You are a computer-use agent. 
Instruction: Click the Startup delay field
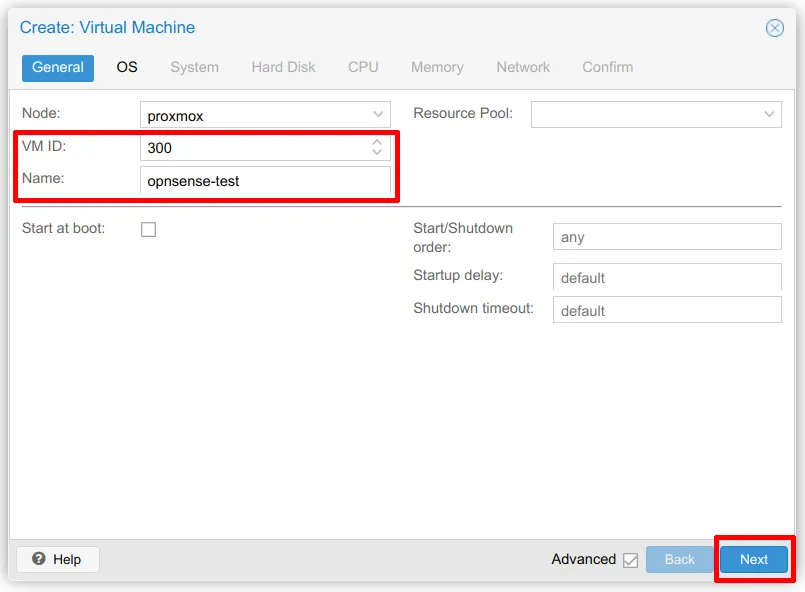[667, 277]
